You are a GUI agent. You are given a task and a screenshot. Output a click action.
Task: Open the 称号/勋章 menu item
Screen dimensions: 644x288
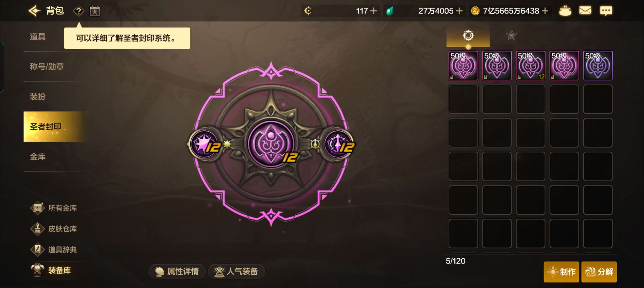(x=47, y=67)
